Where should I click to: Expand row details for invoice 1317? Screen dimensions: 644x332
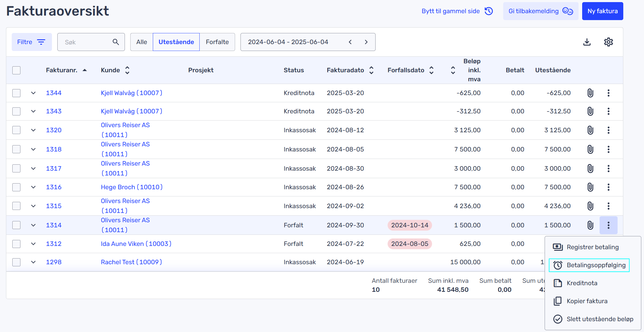pos(33,169)
